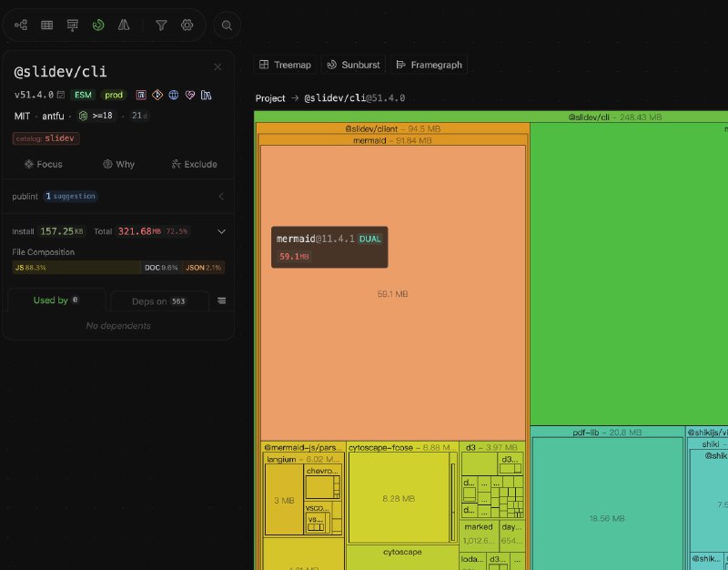Screen dimensions: 728x570
Task: Open the globe homepage icon
Action: point(174,95)
